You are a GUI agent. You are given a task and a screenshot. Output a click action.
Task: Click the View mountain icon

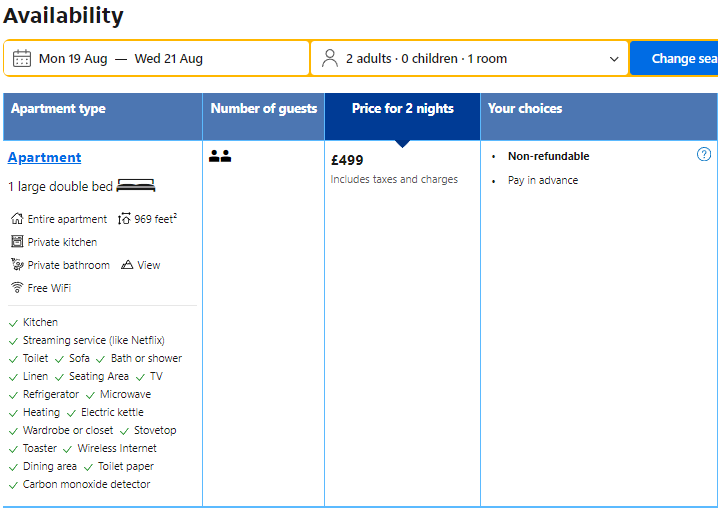127,265
